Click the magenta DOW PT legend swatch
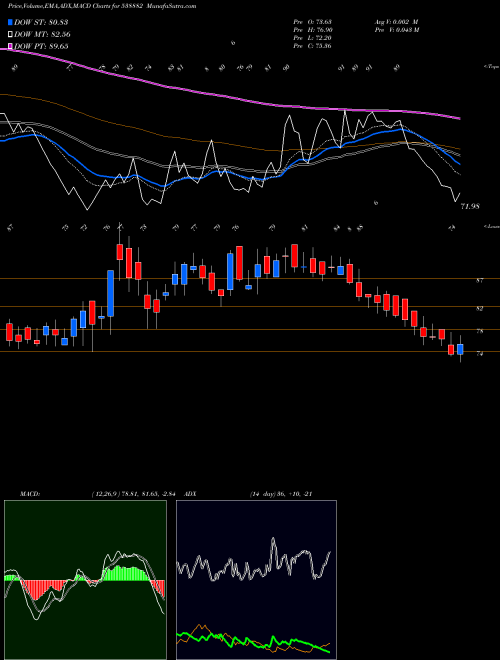 point(11,46)
